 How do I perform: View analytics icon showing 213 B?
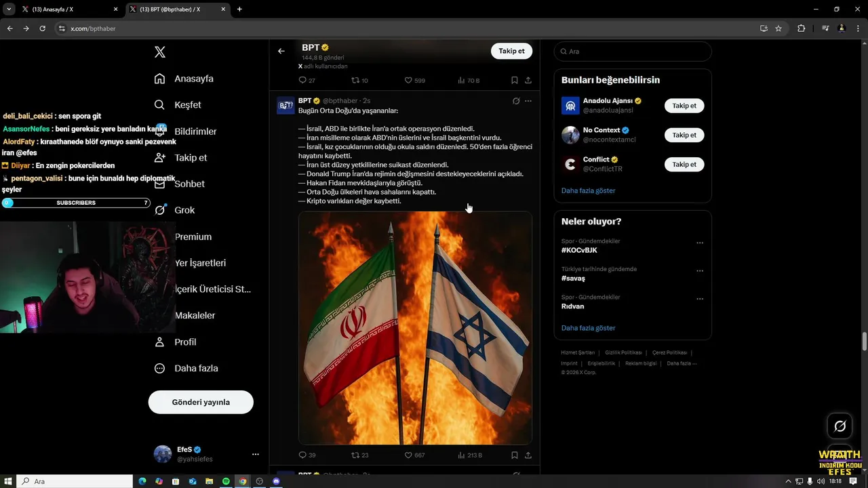click(461, 455)
